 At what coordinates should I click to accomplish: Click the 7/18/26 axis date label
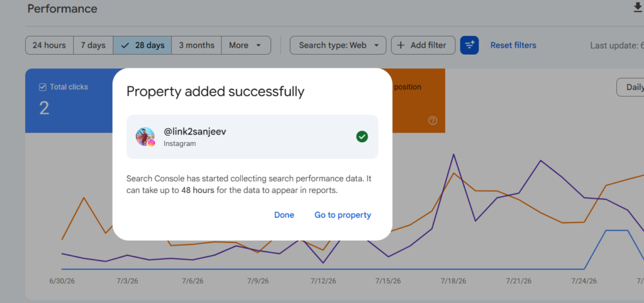(x=453, y=281)
